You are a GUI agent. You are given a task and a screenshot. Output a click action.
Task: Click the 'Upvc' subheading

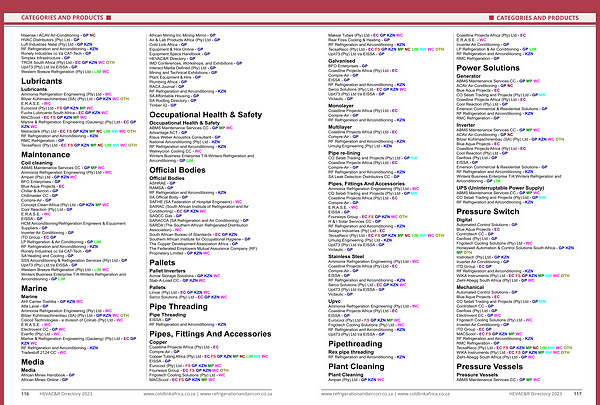point(334,301)
